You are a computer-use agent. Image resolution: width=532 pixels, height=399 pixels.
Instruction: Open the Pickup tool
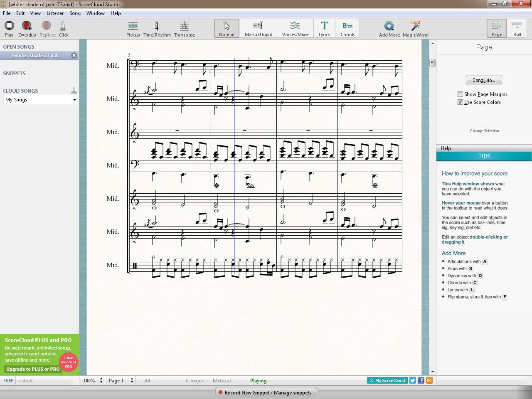click(x=133, y=28)
